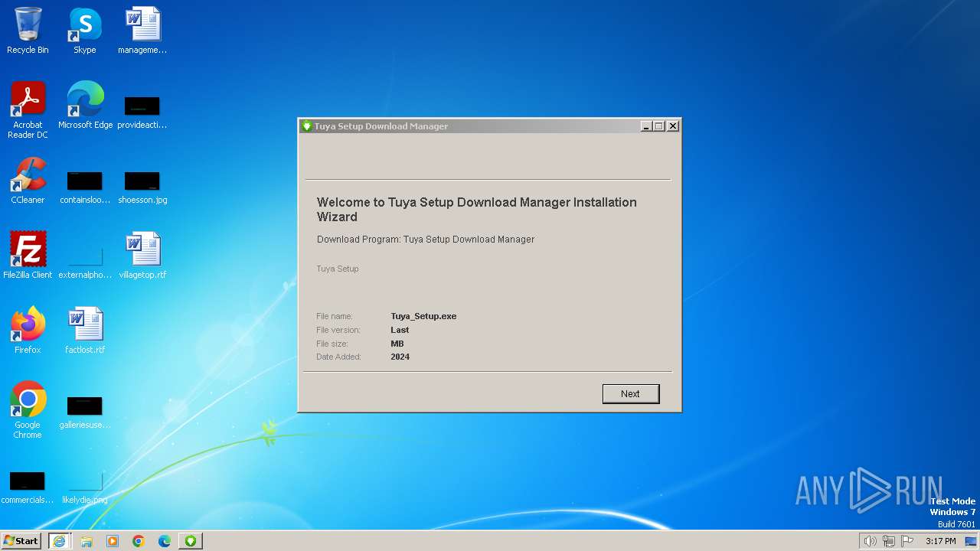This screenshot has height=551, width=980.
Task: Open Edge from the taskbar
Action: click(165, 541)
